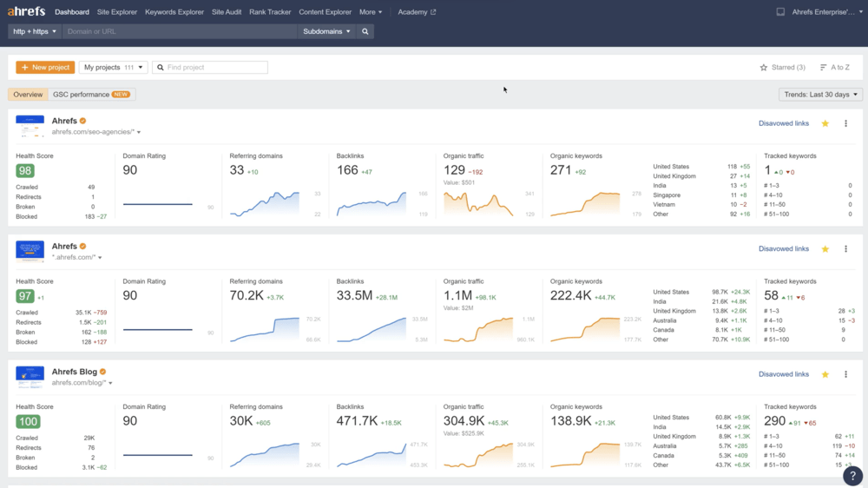The height and width of the screenshot is (488, 868).
Task: Open the *.ahrefs.com/* project thumbnail
Action: (x=30, y=251)
